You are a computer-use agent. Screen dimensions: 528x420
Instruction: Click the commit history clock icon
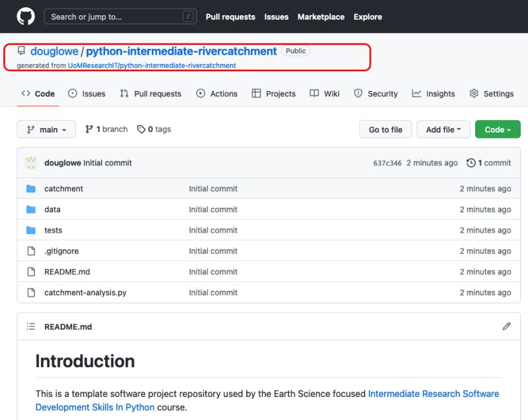(x=471, y=163)
